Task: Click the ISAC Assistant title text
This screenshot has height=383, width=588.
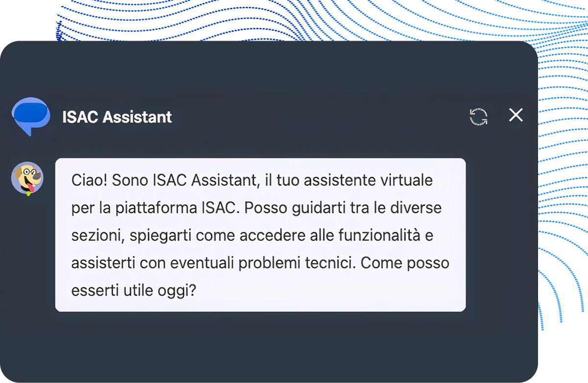Action: point(116,117)
